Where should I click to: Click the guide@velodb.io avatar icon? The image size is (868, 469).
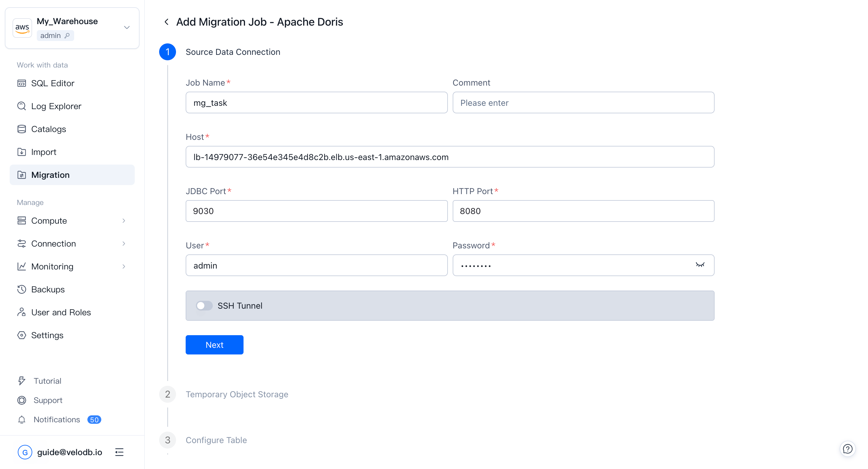coord(25,452)
